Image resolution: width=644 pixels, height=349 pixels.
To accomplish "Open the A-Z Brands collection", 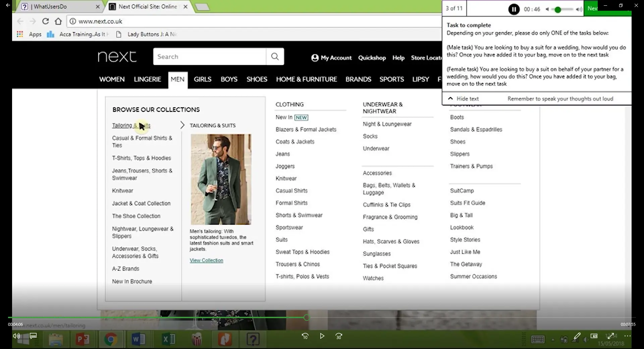I will click(x=125, y=269).
